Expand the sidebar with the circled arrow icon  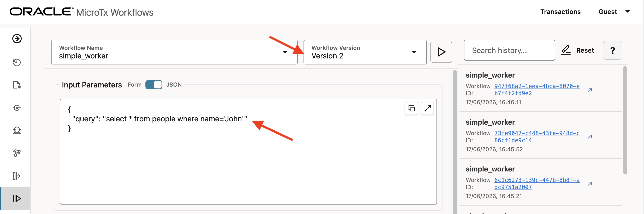pos(17,39)
